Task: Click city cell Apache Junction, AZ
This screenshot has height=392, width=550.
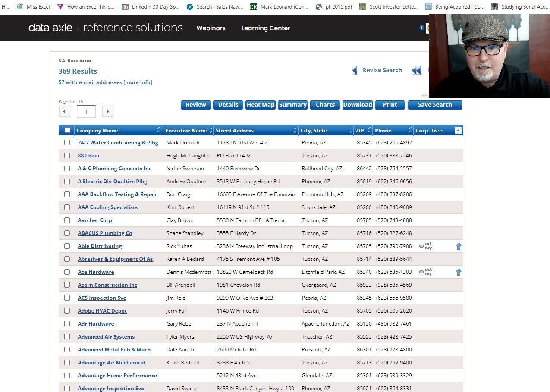Action: point(326,324)
